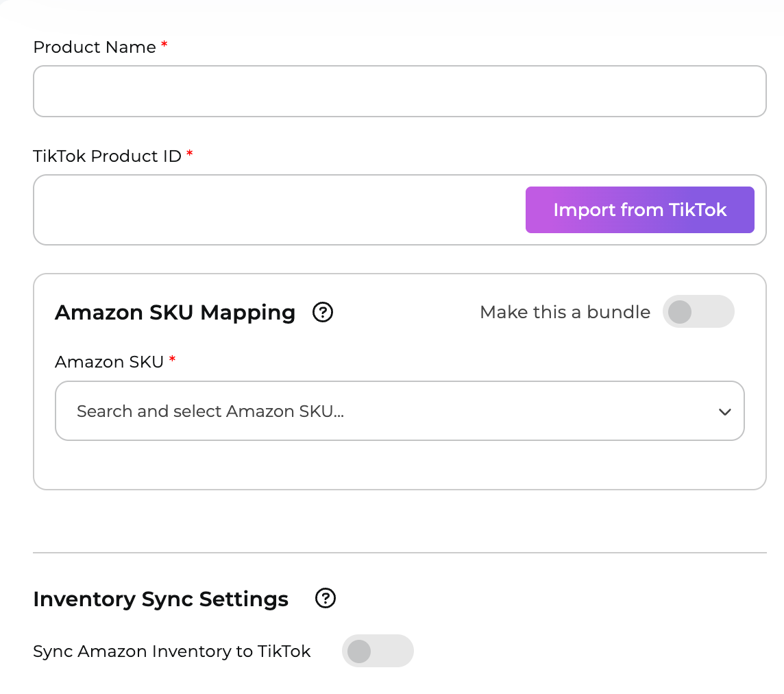Viewport: 784px width, 694px height.
Task: Click the Product Name input field
Action: [400, 91]
